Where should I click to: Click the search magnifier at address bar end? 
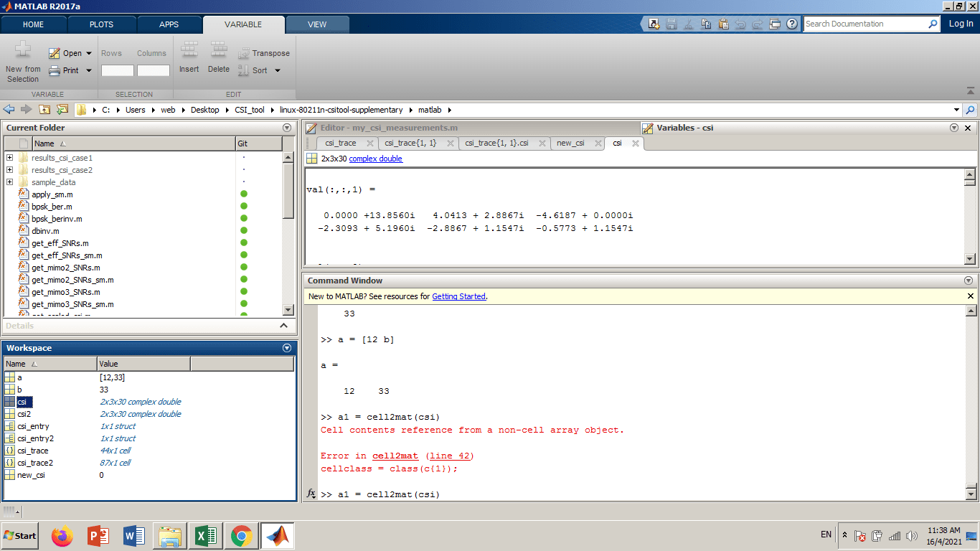[971, 110]
